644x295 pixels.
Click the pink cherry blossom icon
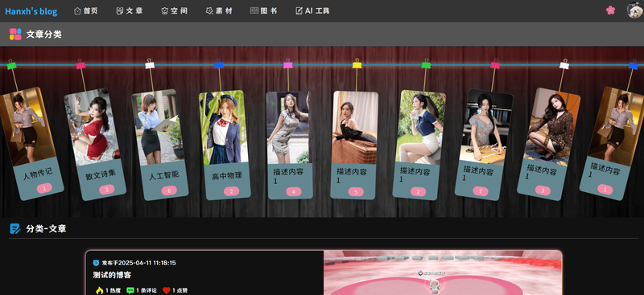point(610,10)
